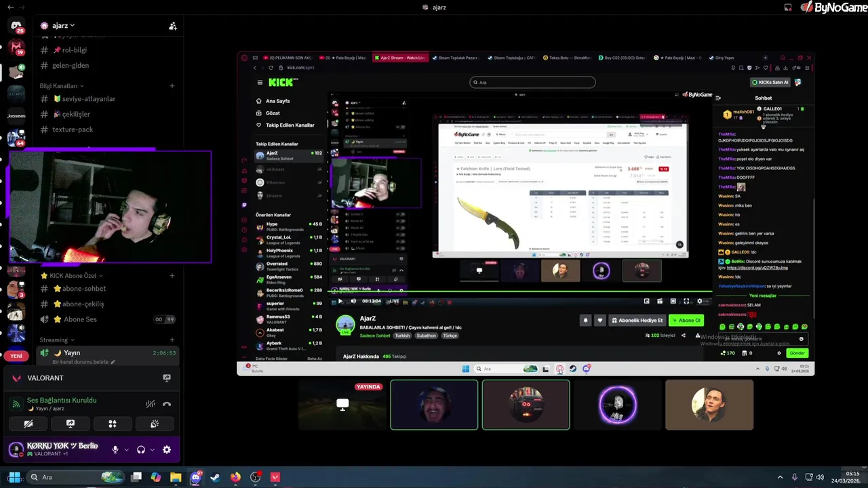Open Discord direct messages home icon

[16, 26]
